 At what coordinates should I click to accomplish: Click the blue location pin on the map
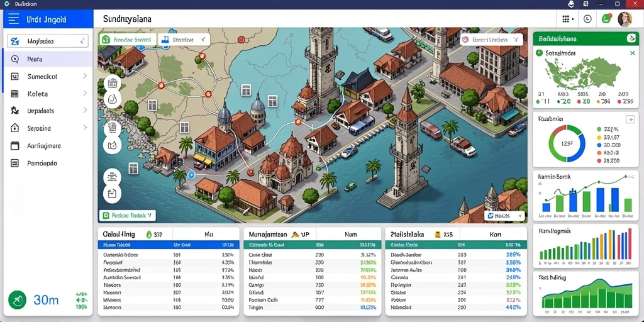(x=190, y=175)
